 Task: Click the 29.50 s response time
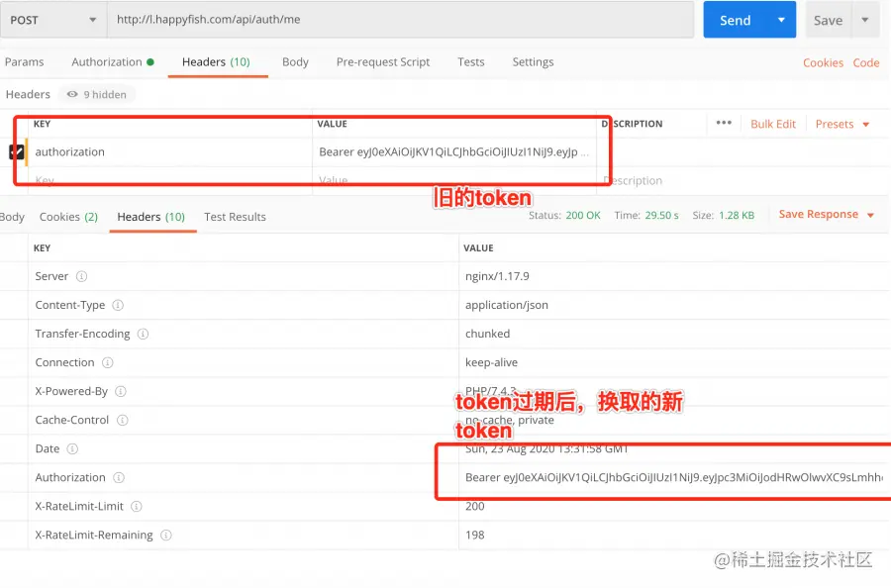(662, 216)
